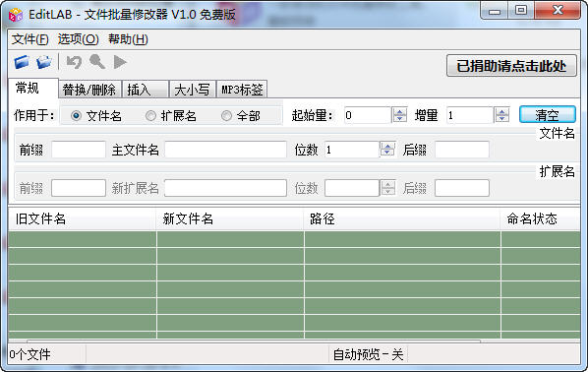Screen dimensions: 588x372
Task: Increase the 起始量 value with up arrow
Action: click(x=399, y=111)
